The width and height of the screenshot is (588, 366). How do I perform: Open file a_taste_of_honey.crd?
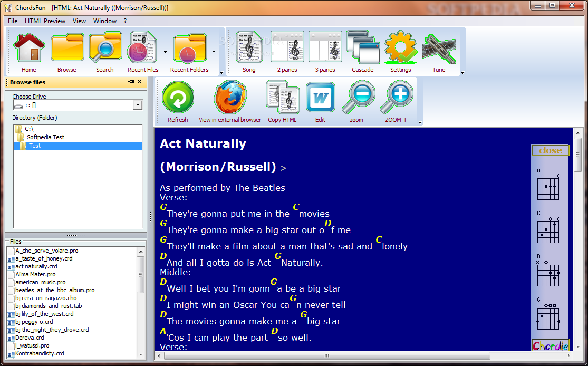coord(44,258)
